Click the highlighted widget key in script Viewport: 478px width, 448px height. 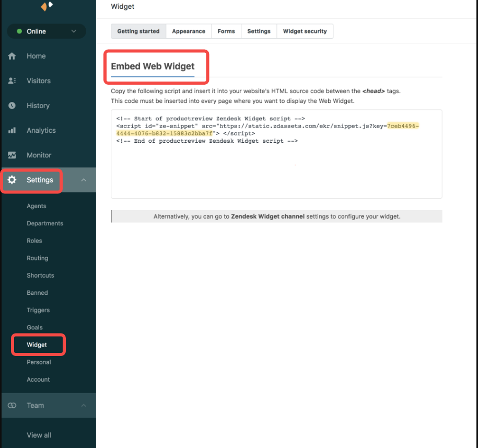point(267,130)
